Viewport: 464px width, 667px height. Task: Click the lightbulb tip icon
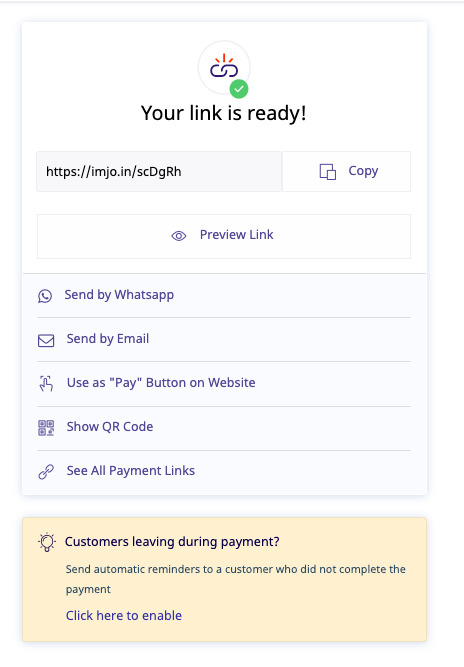pyautogui.click(x=47, y=542)
